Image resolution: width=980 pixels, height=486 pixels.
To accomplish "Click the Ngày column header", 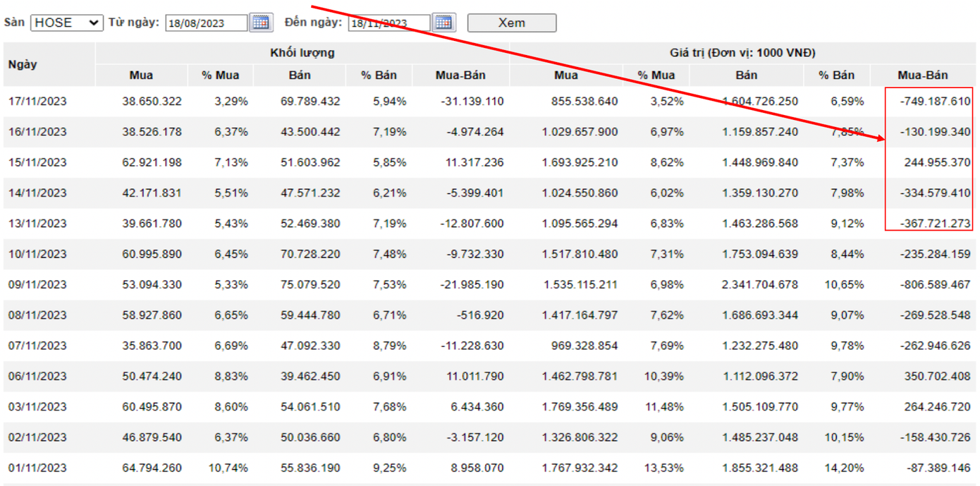I will click(x=23, y=64).
